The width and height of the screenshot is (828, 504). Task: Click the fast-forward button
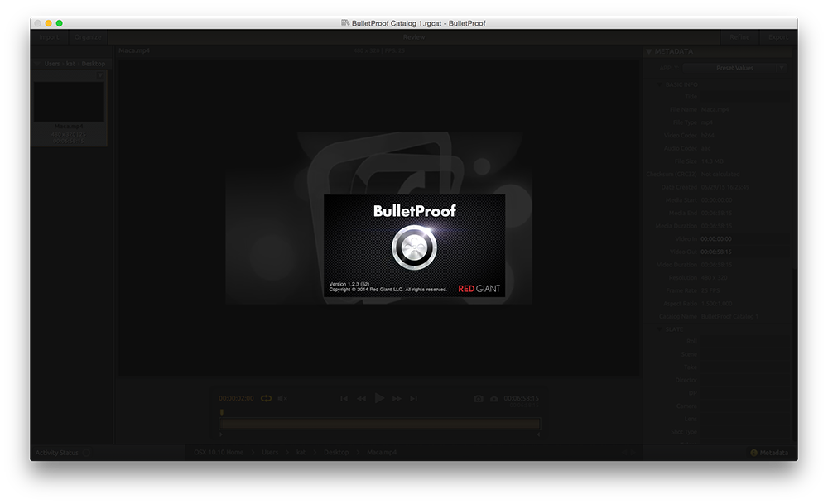[x=397, y=398]
